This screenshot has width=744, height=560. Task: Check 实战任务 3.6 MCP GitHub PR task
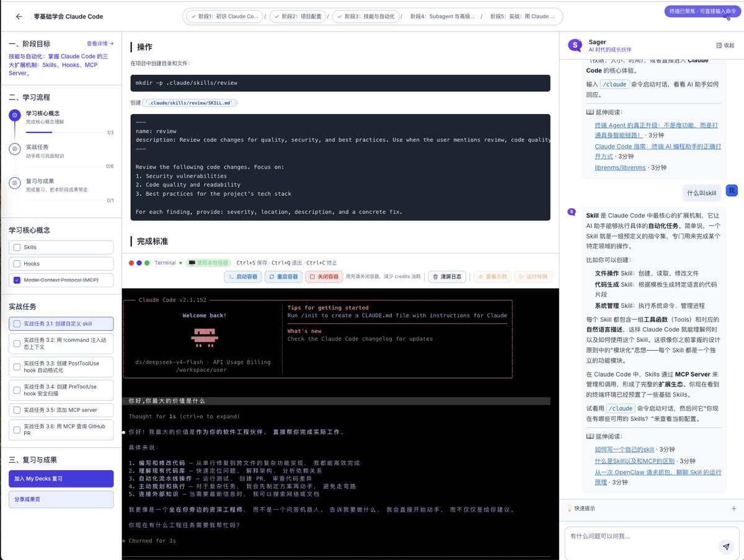tap(17, 429)
